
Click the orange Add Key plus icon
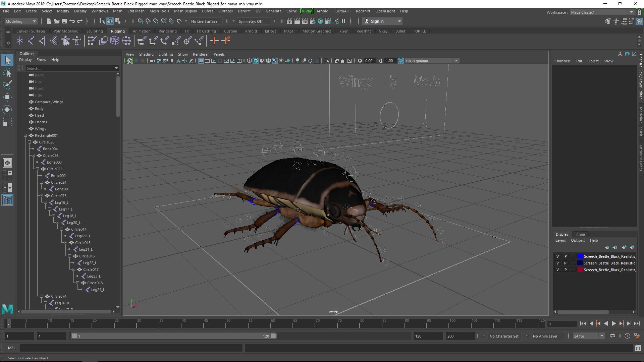click(x=214, y=41)
